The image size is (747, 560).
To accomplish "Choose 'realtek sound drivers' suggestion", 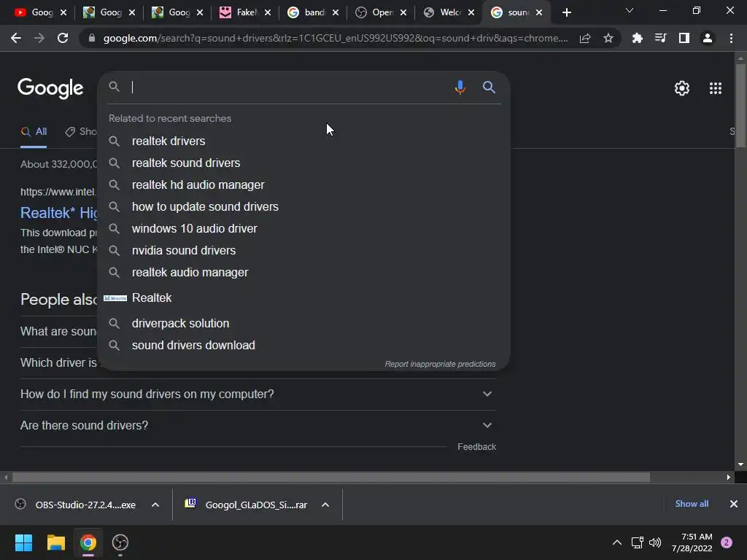I will click(303, 163).
